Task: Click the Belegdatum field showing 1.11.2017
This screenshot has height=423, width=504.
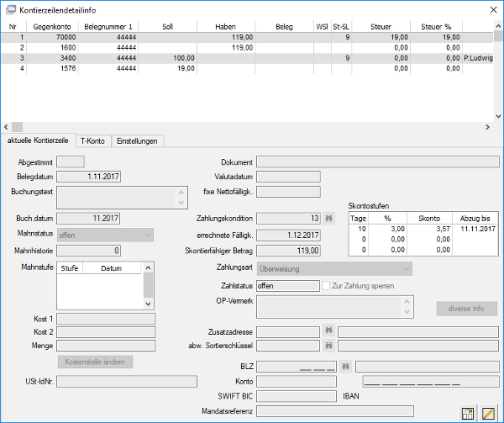Action: (89, 177)
